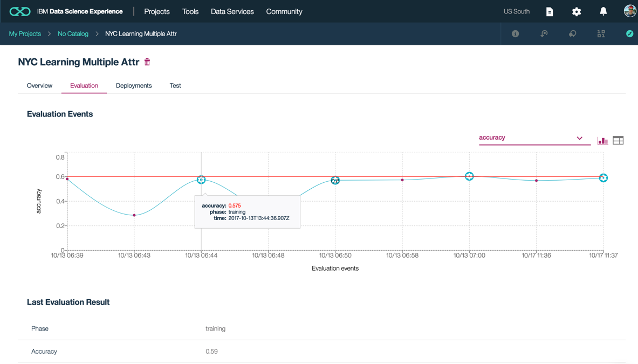Switch to the Deployments tab
The height and width of the screenshot is (364, 638).
[x=134, y=85]
